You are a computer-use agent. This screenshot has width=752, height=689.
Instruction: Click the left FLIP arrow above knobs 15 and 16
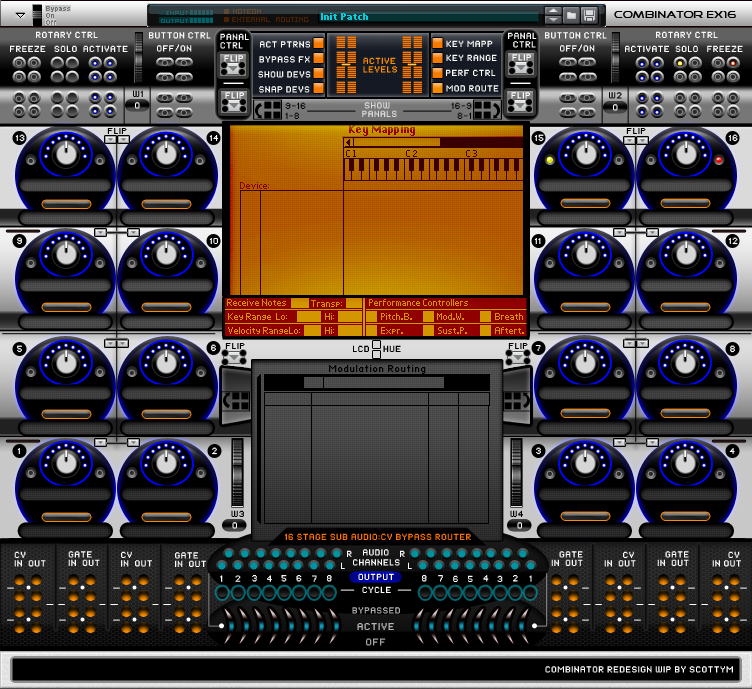pyautogui.click(x=629, y=140)
